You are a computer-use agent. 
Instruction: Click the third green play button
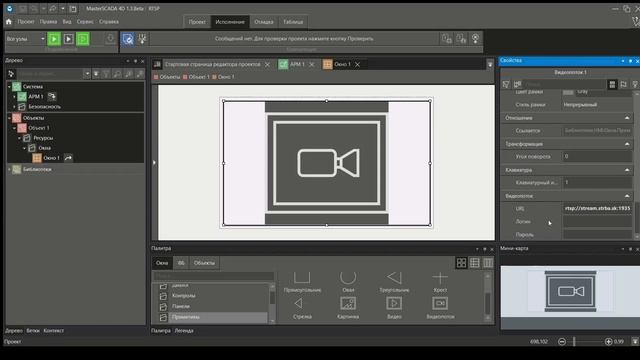tap(83, 39)
